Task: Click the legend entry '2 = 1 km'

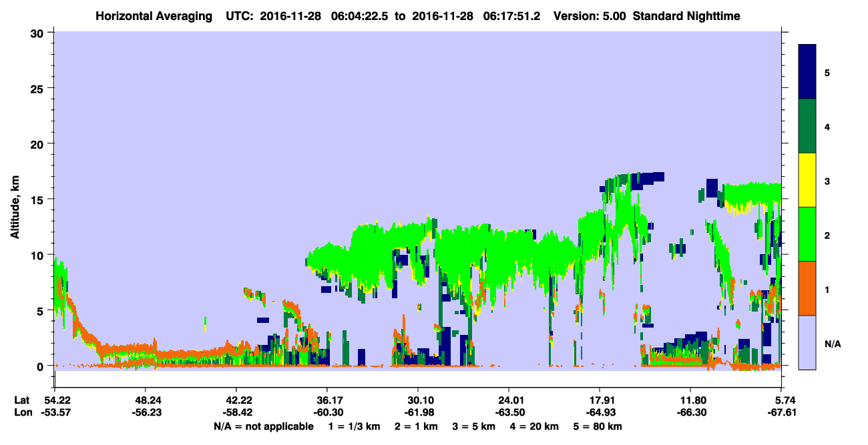Action: click(x=417, y=426)
